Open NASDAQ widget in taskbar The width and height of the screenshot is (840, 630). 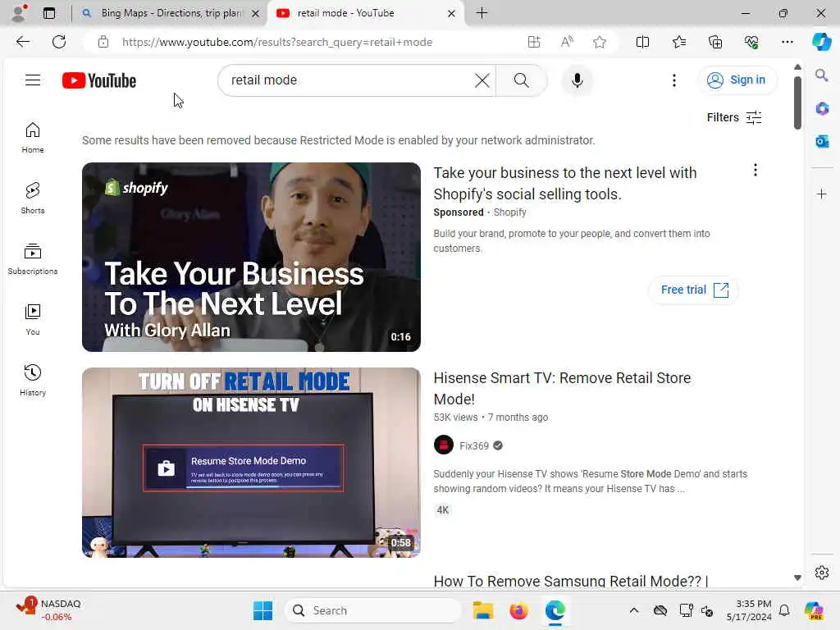point(48,610)
